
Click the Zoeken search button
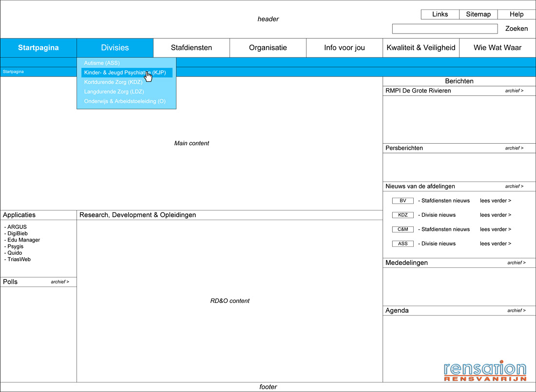pyautogui.click(x=517, y=29)
